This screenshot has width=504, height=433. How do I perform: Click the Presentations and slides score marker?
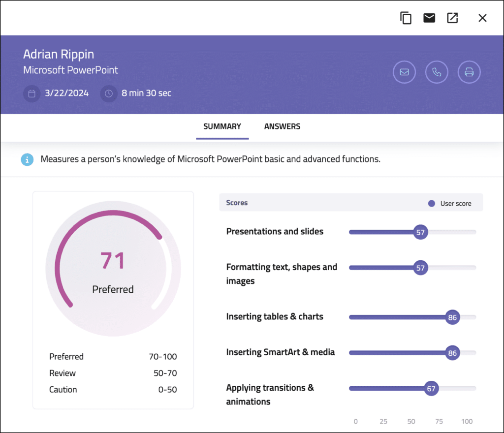point(421,232)
